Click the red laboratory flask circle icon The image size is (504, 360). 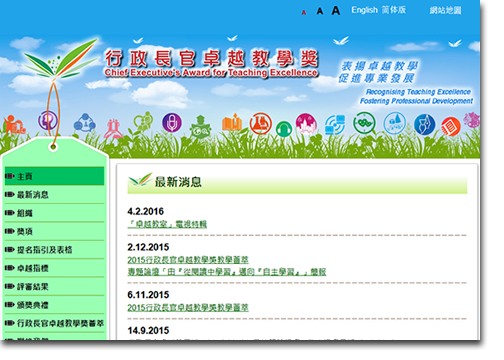[x=261, y=123]
